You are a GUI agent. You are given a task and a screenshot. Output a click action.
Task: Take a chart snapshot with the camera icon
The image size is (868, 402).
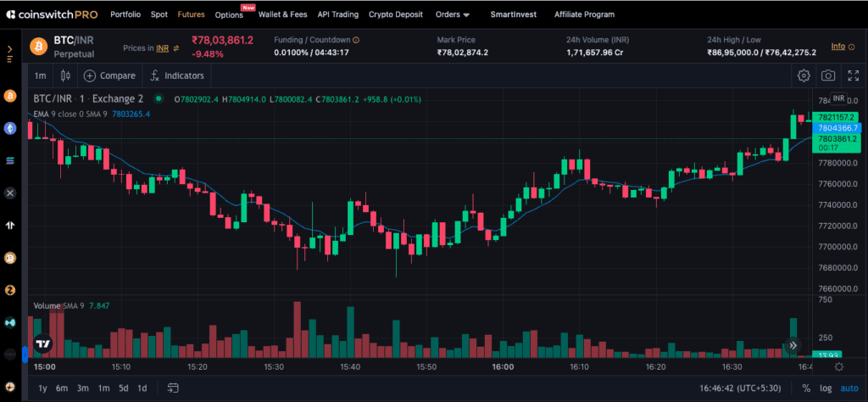click(x=828, y=75)
